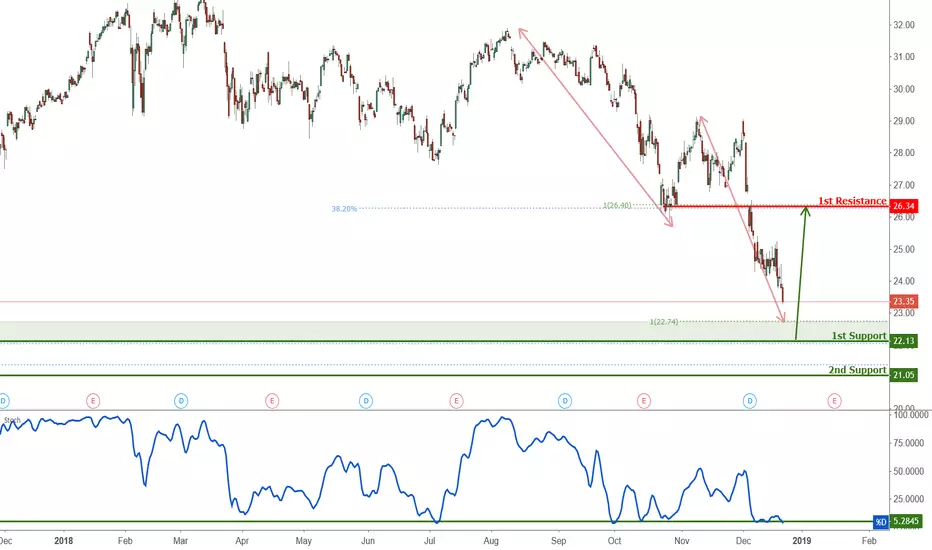
Task: Select the '1st Support' line label
Action: click(x=859, y=336)
